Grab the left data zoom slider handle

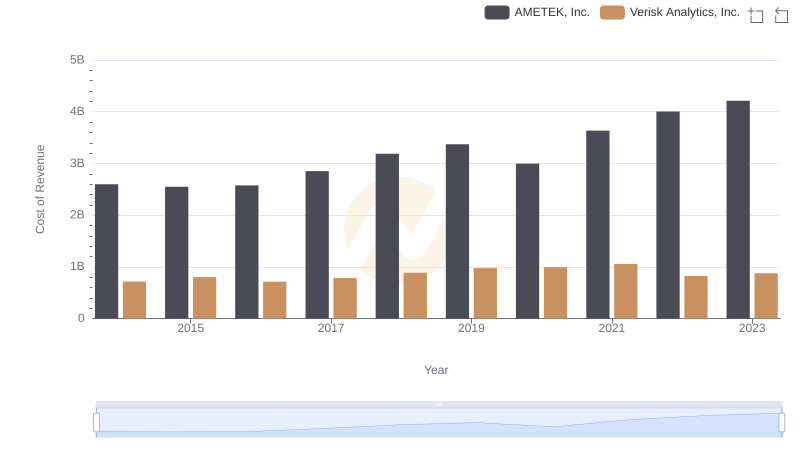tap(96, 423)
